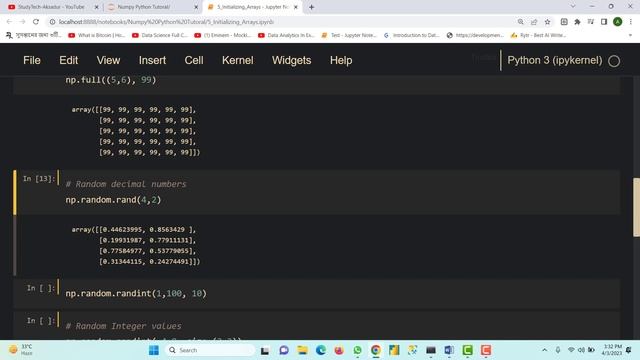The image size is (640, 360).
Task: Open the Extensions puzzle icon
Action: tap(577, 22)
